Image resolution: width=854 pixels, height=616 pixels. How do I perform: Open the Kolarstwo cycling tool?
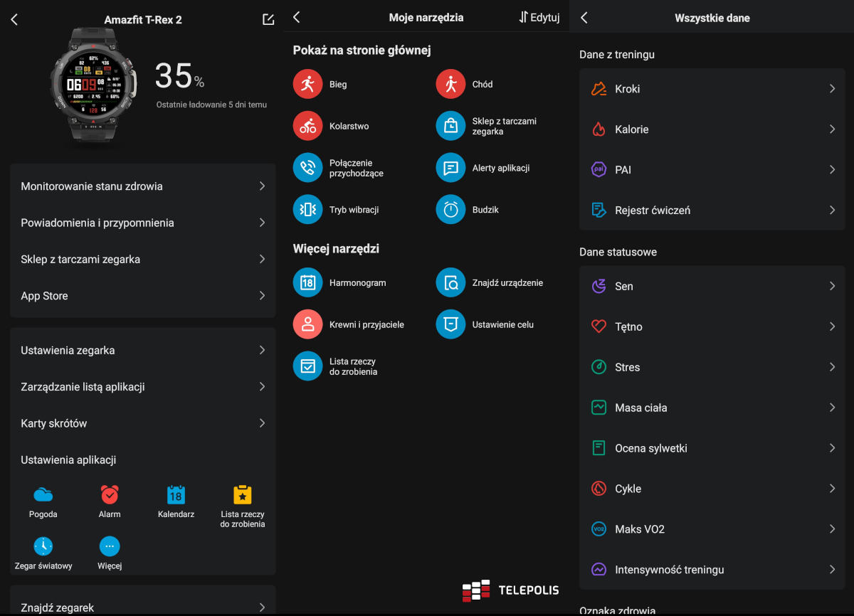[307, 127]
